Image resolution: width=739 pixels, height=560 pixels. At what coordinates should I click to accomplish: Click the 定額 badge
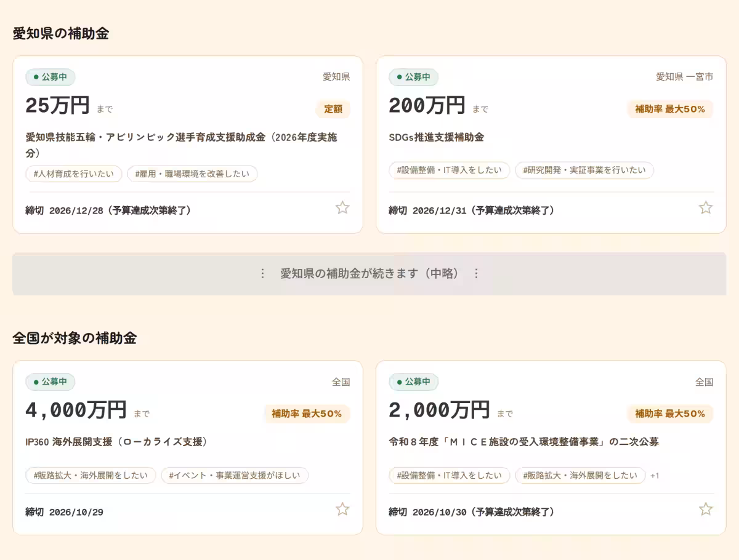333,109
